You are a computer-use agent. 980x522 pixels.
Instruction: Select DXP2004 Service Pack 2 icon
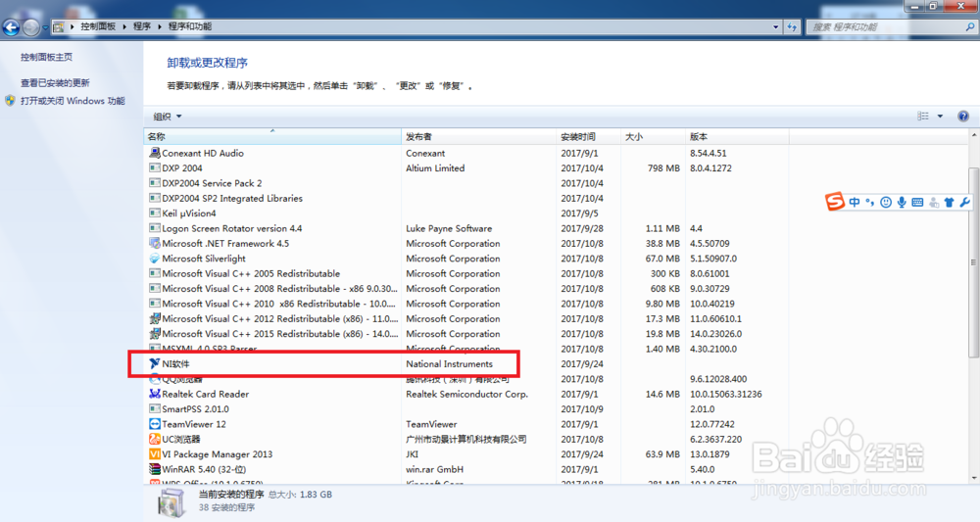(155, 183)
